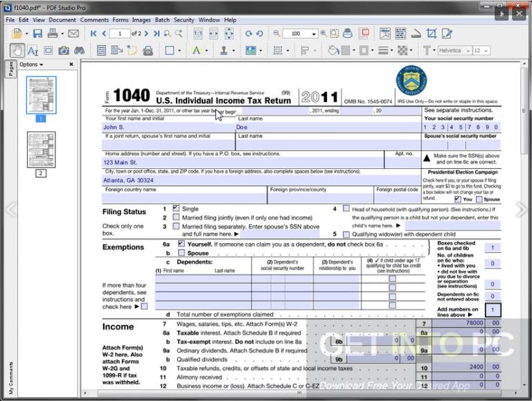This screenshot has height=401, width=532.
Task: Check Married filing jointly checkbox
Action: tap(176, 217)
